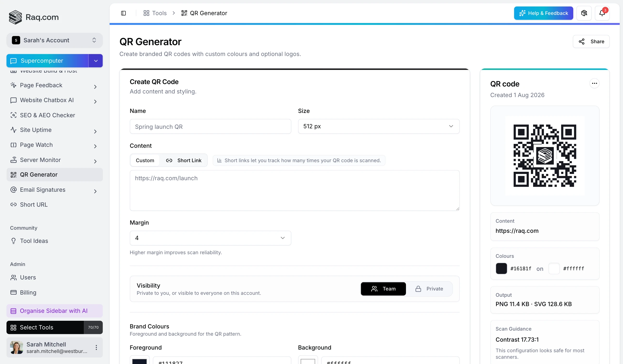Click the SEO & AEO Checker icon
This screenshot has width=623, height=364.
coord(13,115)
